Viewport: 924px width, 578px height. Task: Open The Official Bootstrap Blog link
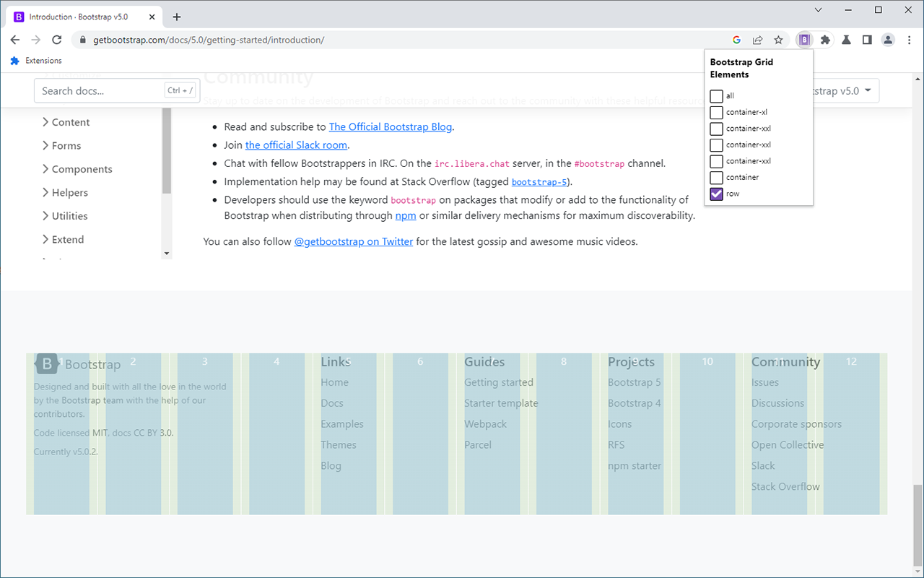point(391,126)
